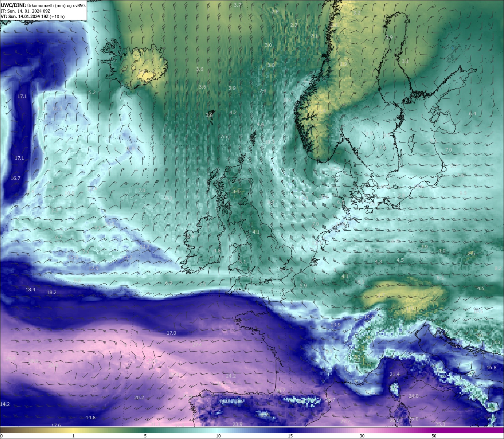Click the 27.4 value on the map
504x439 pixels.
point(197,345)
